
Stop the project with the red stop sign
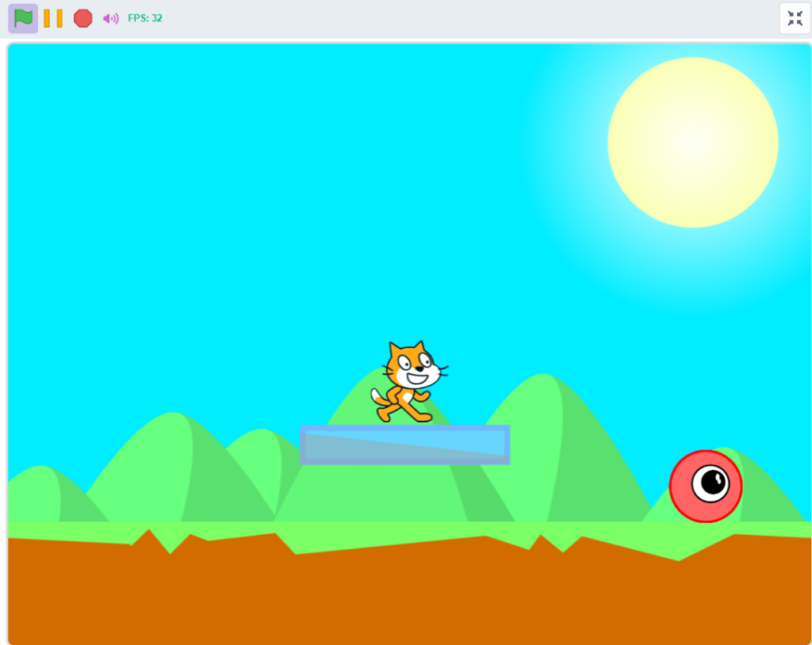[x=82, y=18]
